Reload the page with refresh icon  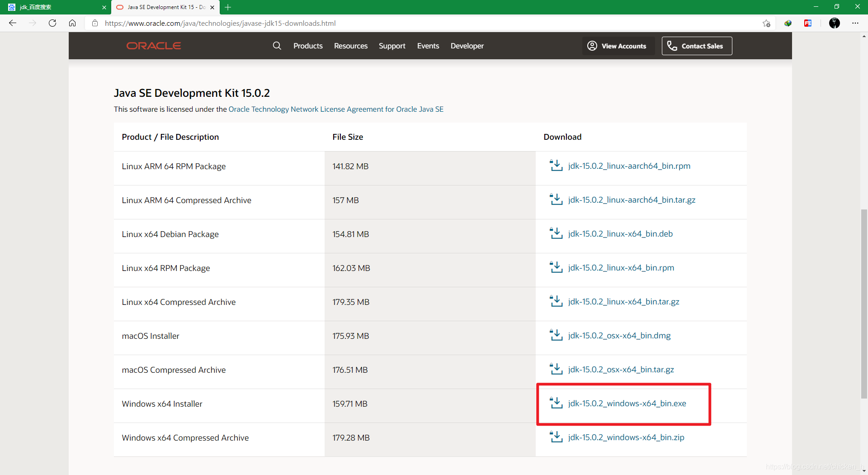click(x=52, y=23)
